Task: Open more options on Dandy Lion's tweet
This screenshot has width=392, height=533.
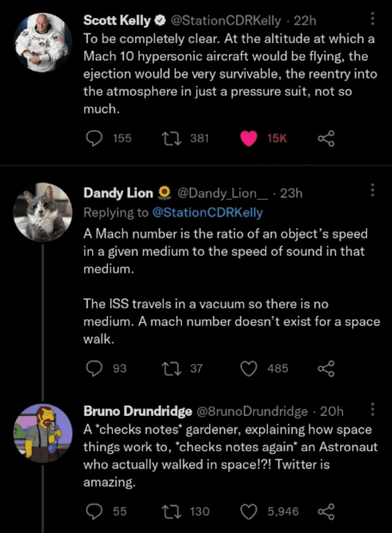Action: pos(372,191)
